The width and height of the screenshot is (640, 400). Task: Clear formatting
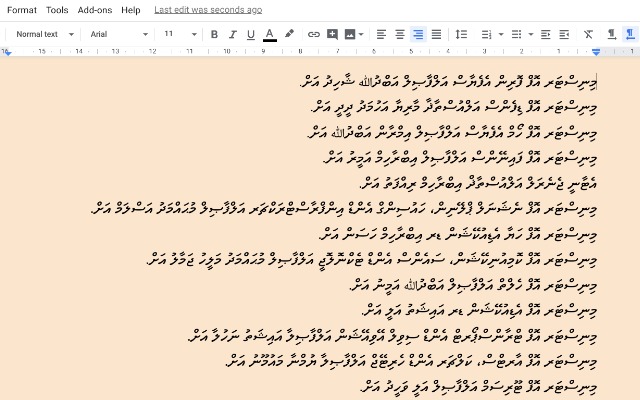(588, 34)
